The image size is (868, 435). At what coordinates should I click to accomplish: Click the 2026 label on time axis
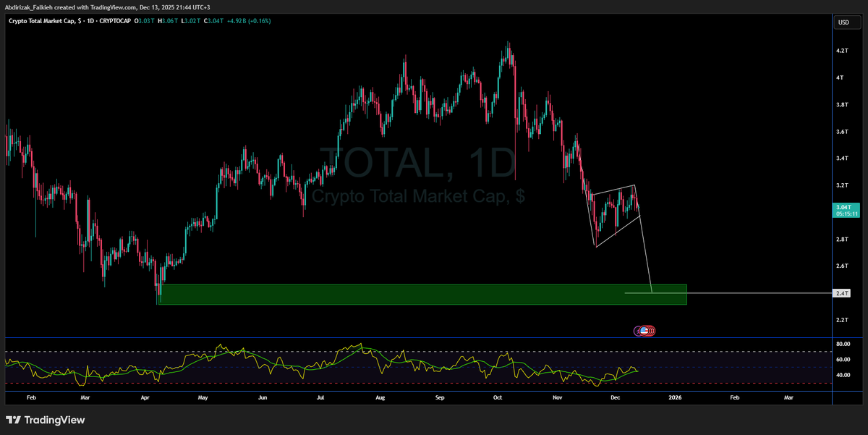point(675,397)
